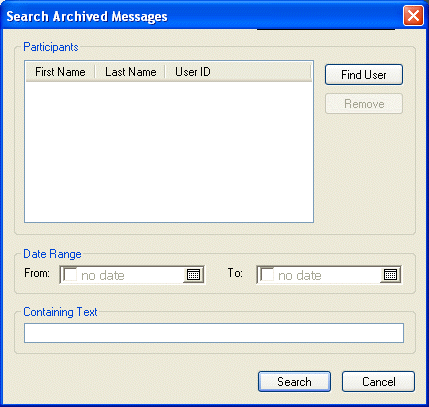Sort participants by Last Name column

coord(130,72)
